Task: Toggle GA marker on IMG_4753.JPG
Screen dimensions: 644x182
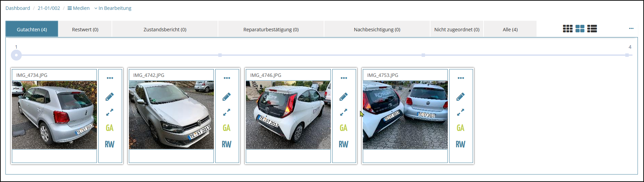Action: click(460, 128)
